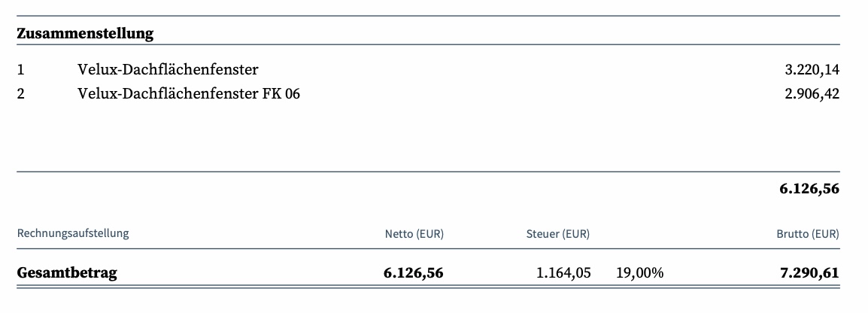Select the tax amount 1.164,05
Image resolution: width=868 pixels, height=313 pixels.
563,273
